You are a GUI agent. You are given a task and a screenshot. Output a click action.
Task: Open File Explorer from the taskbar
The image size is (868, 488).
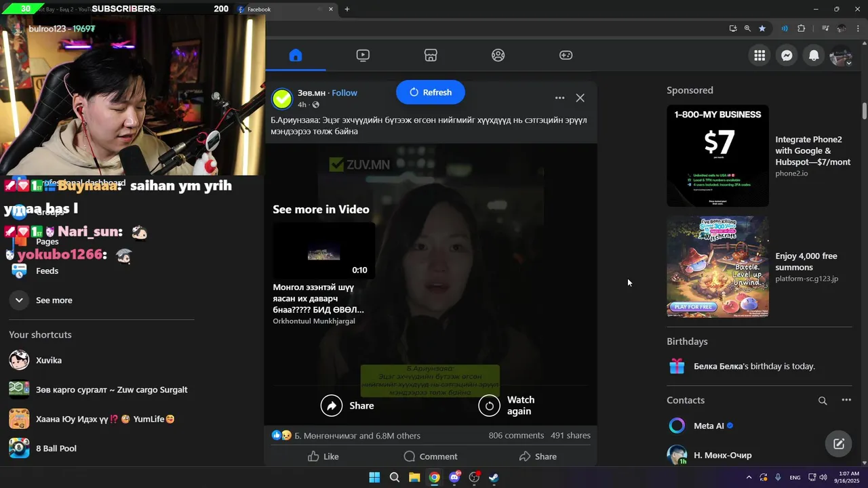click(414, 477)
